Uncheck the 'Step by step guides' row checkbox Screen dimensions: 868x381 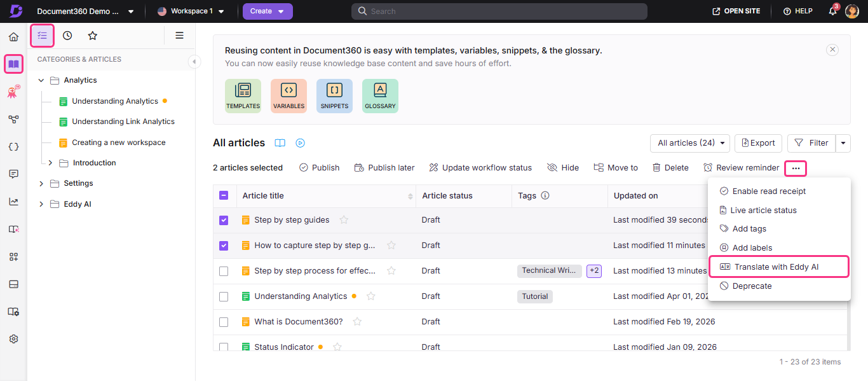tap(224, 219)
